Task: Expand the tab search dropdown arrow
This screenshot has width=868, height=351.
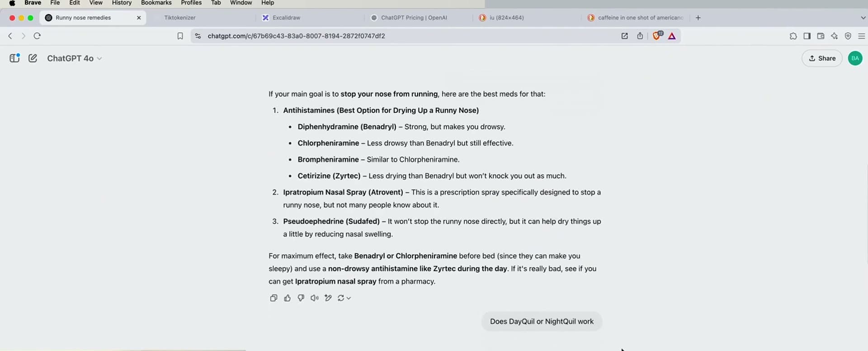Action: [x=863, y=18]
